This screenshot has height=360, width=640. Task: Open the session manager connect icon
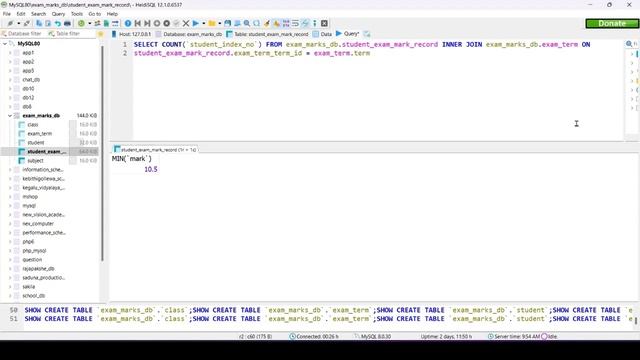(x=10, y=23)
